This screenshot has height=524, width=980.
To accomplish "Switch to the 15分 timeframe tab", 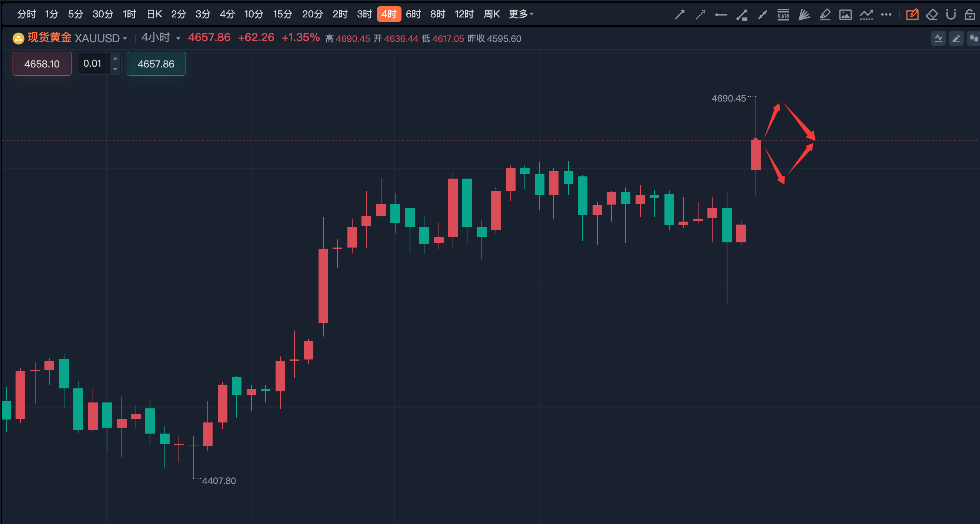I will [283, 14].
